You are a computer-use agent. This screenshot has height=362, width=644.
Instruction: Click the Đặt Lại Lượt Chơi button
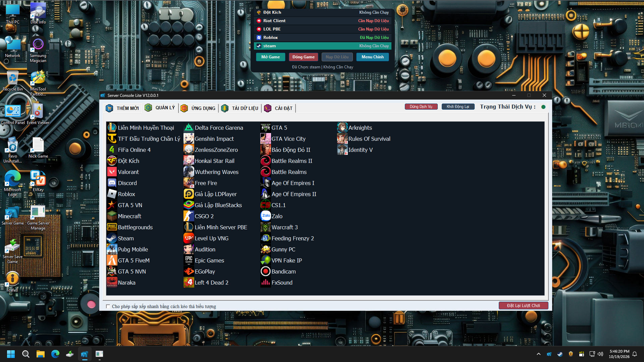[x=523, y=305]
